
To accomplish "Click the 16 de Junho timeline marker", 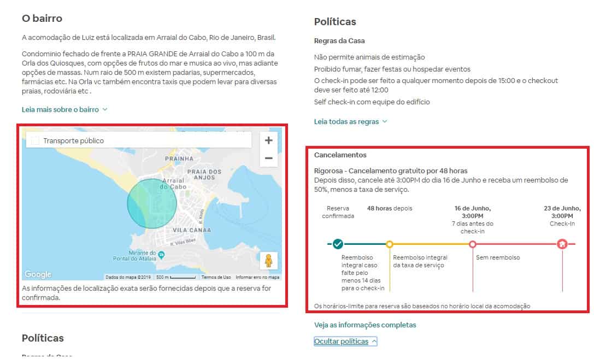I will coord(472,244).
